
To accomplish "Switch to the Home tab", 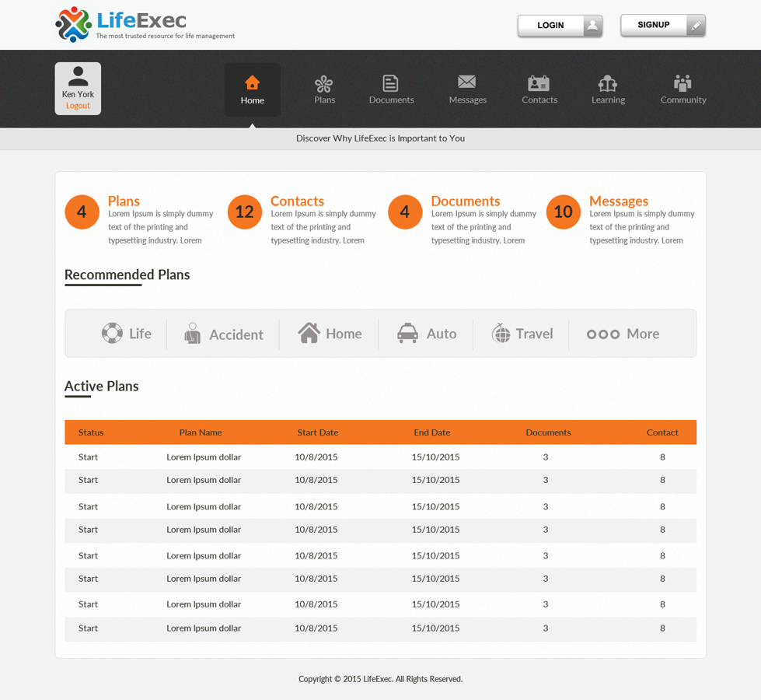I will (x=252, y=88).
